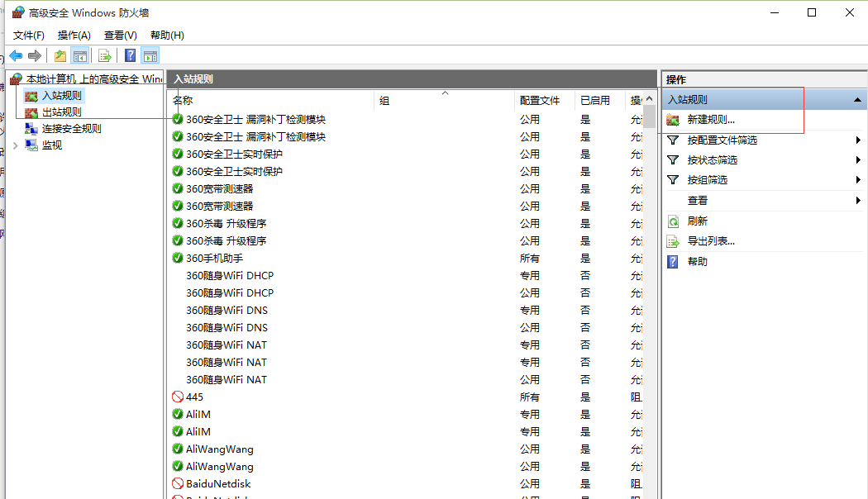
Task: Select the 360手机助手 rule row
Action: pos(407,259)
